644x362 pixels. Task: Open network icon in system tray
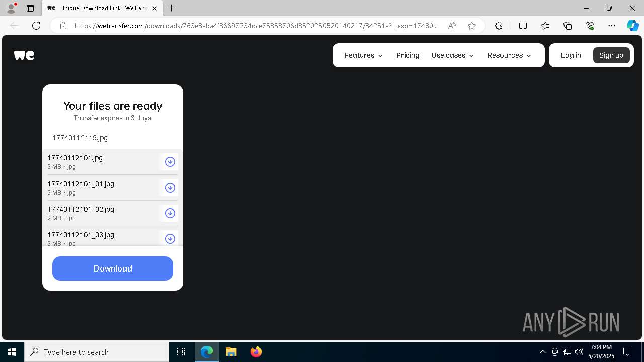(567, 352)
